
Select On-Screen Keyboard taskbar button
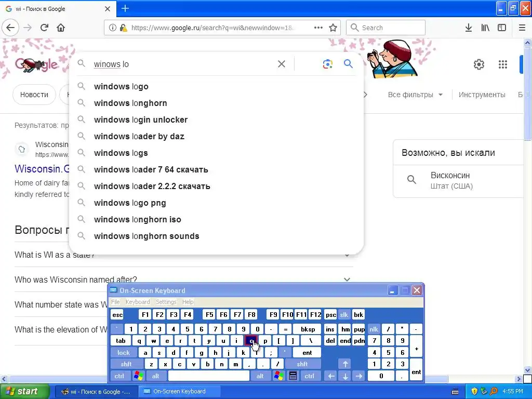[x=179, y=392]
